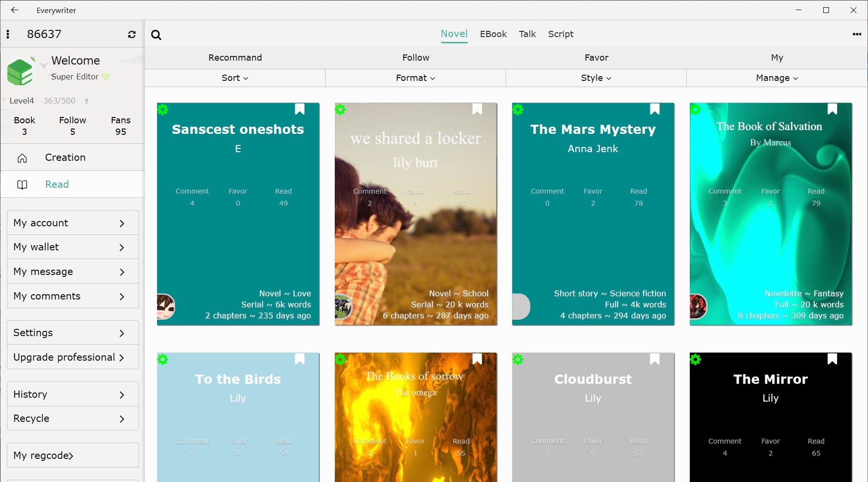Open My account section
The height and width of the screenshot is (482, 868).
click(73, 223)
